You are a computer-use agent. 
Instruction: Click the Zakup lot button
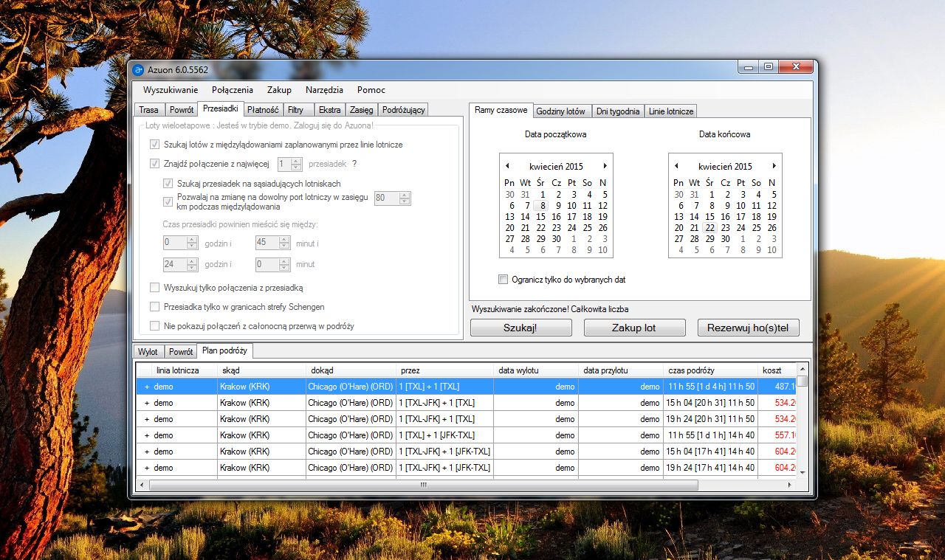[635, 328]
